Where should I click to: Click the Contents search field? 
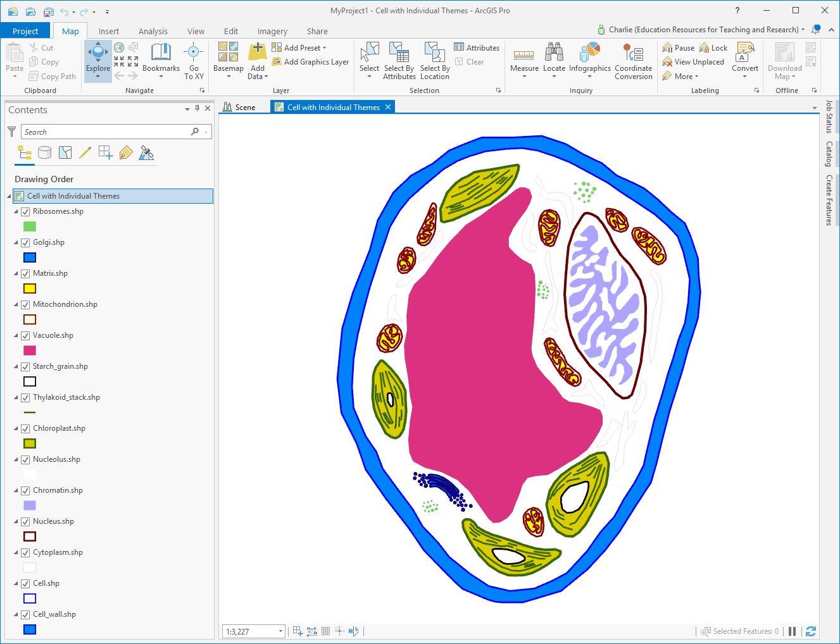pos(106,132)
